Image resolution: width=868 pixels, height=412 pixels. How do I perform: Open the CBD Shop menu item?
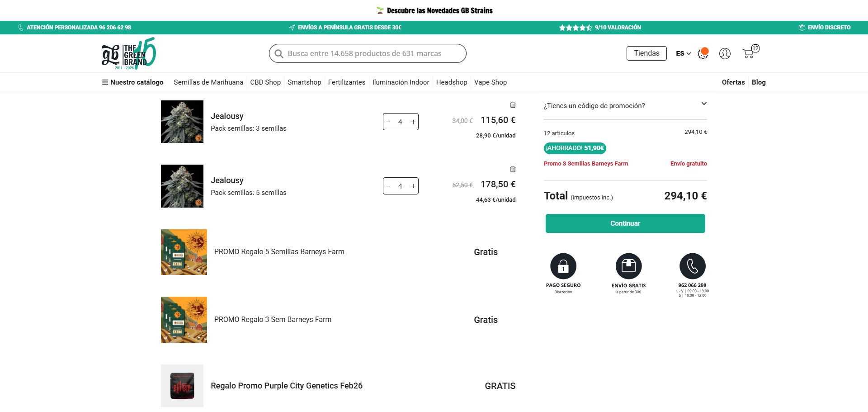[265, 82]
